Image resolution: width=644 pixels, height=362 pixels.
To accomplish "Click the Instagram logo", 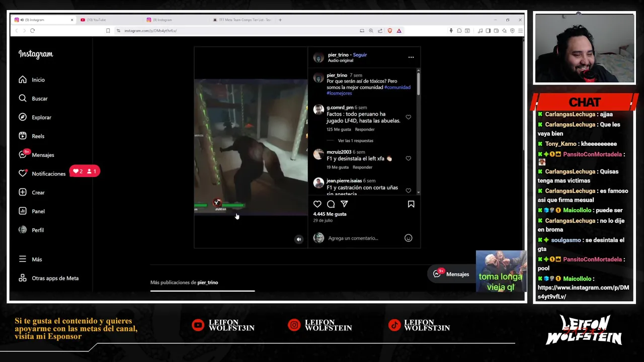I will pos(36,54).
